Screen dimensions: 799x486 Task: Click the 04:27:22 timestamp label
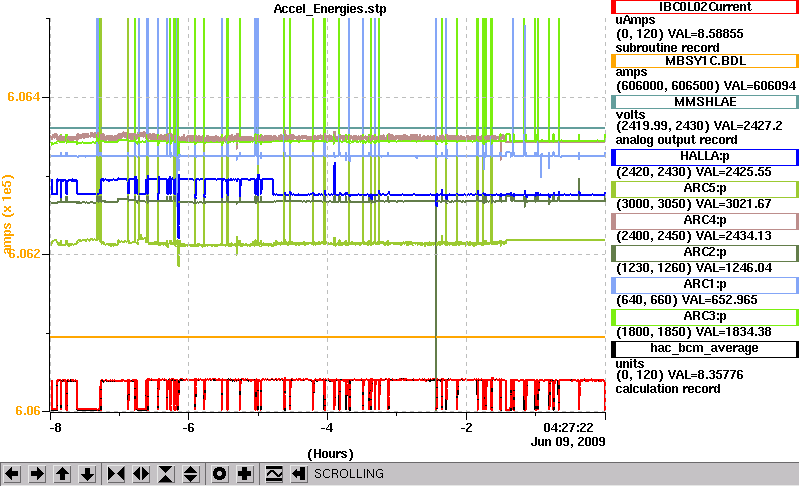[568, 427]
